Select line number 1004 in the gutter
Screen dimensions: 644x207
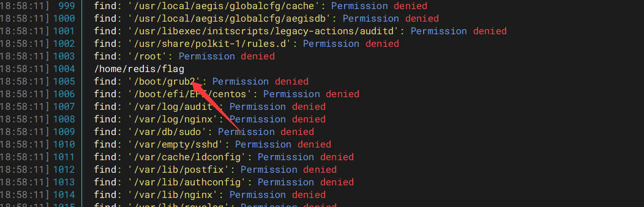64,69
